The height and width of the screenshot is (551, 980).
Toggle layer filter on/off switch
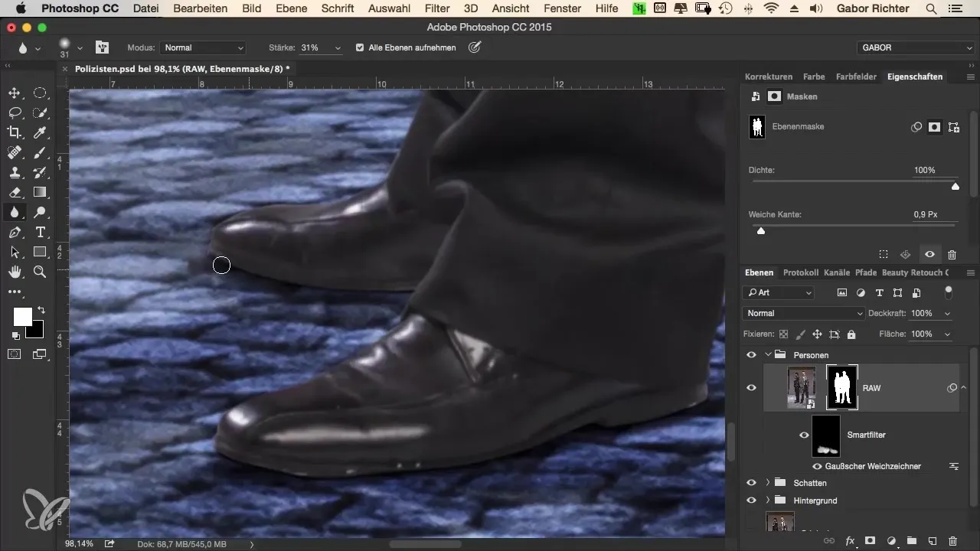(x=949, y=292)
